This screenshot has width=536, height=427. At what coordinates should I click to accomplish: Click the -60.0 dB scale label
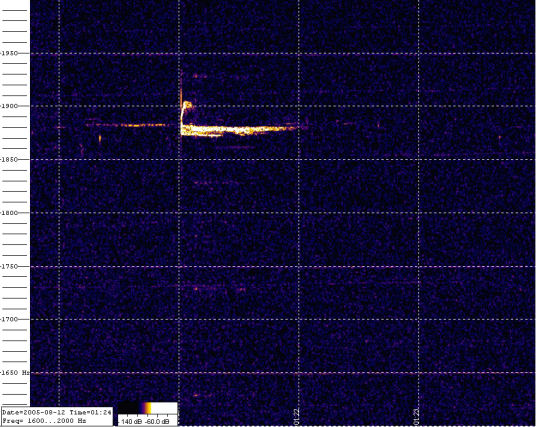[158, 422]
